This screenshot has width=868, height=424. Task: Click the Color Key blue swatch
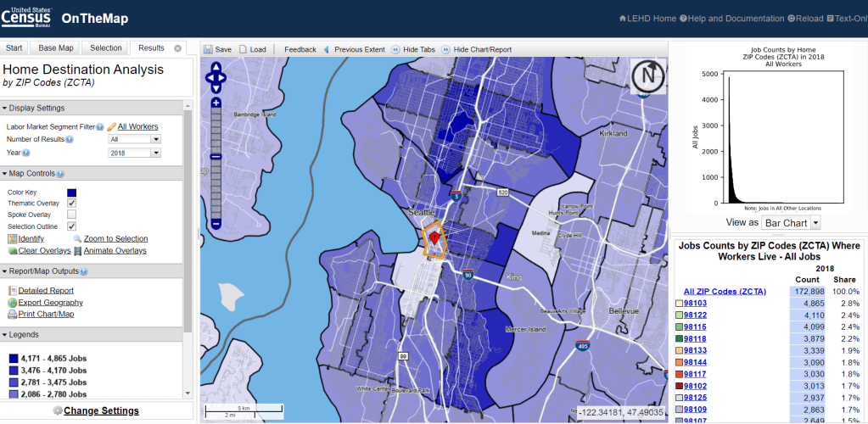pos(72,192)
